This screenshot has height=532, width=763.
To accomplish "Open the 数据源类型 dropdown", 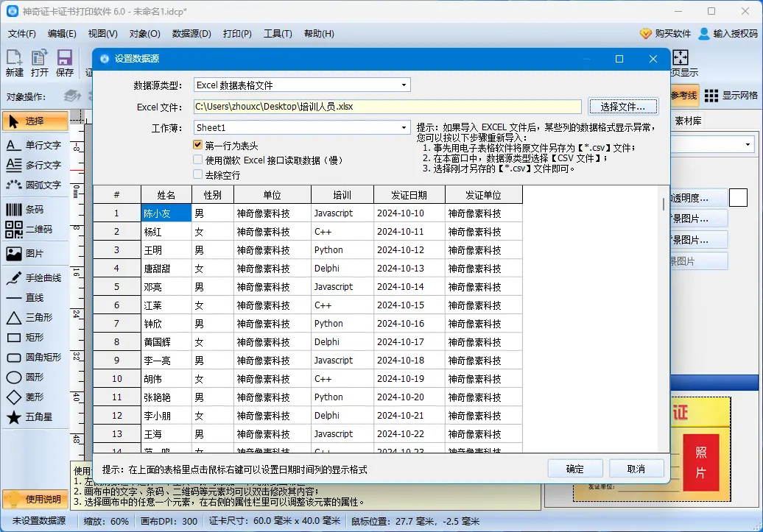I will pyautogui.click(x=404, y=84).
